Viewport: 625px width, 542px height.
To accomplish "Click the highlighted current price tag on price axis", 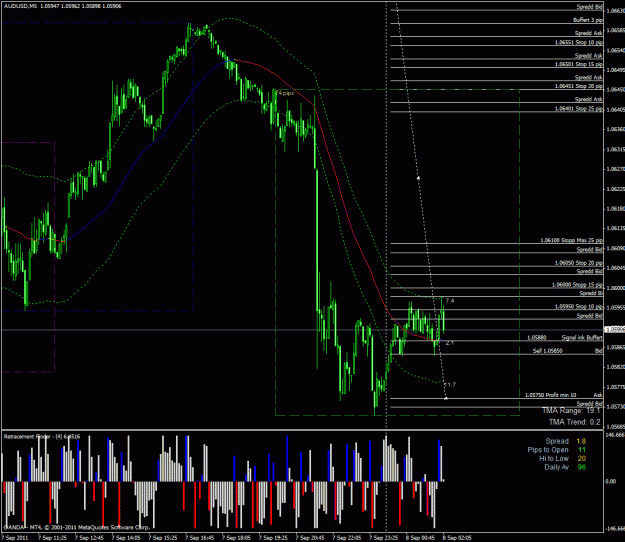I will pos(615,330).
